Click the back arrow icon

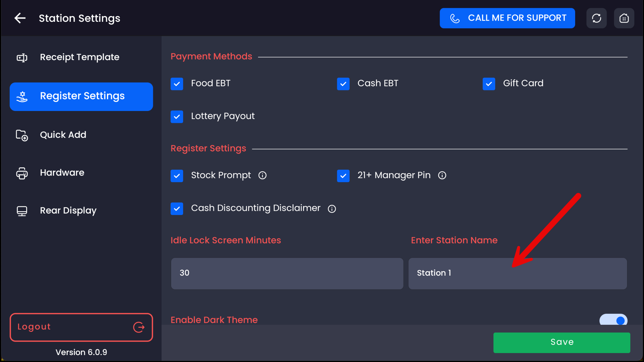click(x=20, y=18)
